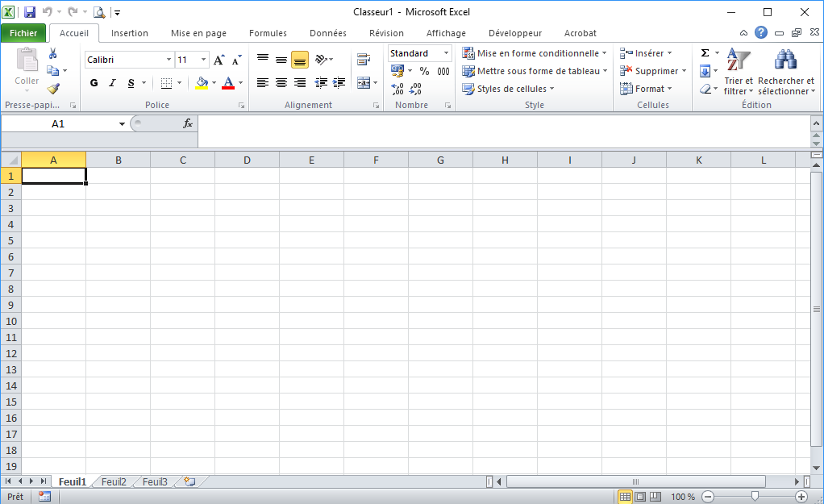The height and width of the screenshot is (504, 824).
Task: Toggle bold formatting (G)
Action: (x=94, y=83)
